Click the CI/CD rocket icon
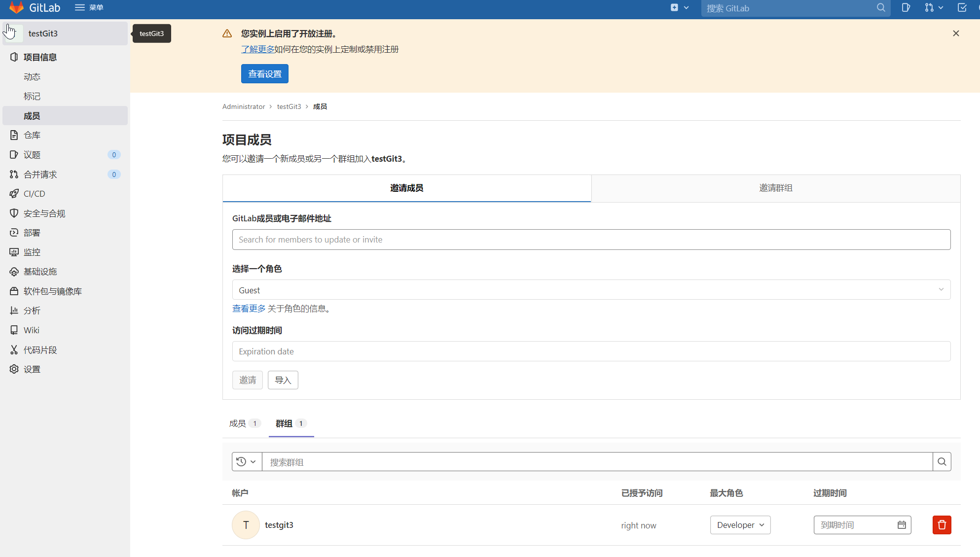The width and height of the screenshot is (980, 557). point(14,194)
